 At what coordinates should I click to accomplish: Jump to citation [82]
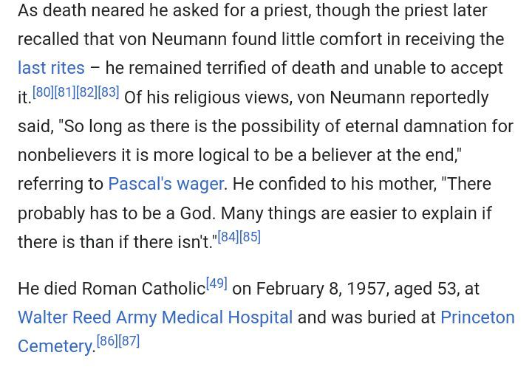click(x=86, y=92)
